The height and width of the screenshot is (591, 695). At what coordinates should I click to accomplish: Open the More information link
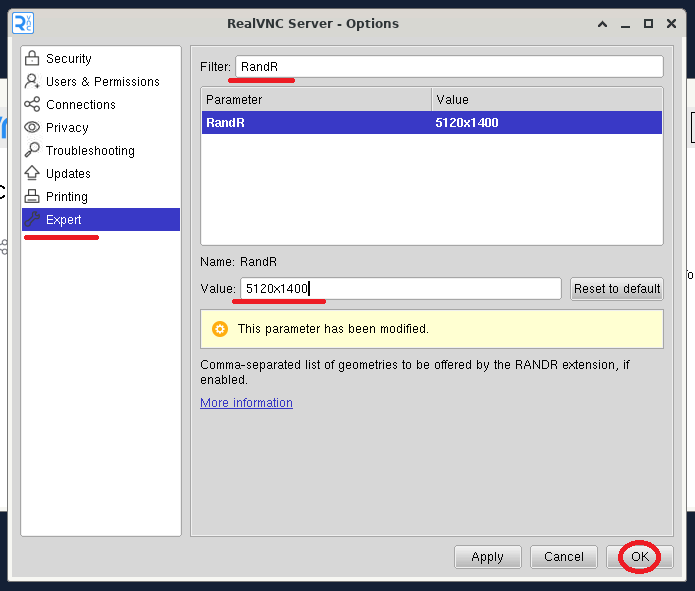[246, 403]
